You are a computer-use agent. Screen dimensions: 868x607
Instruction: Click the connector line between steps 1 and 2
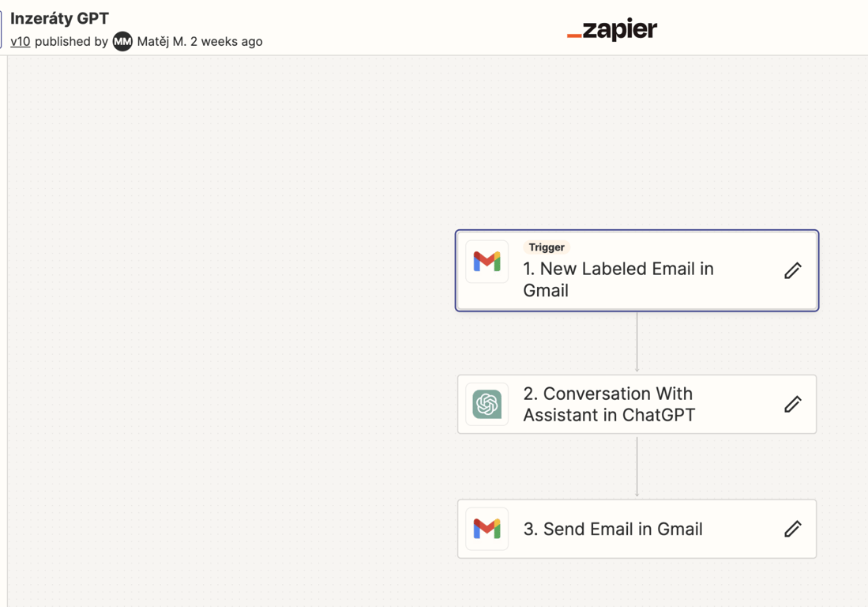click(x=637, y=342)
